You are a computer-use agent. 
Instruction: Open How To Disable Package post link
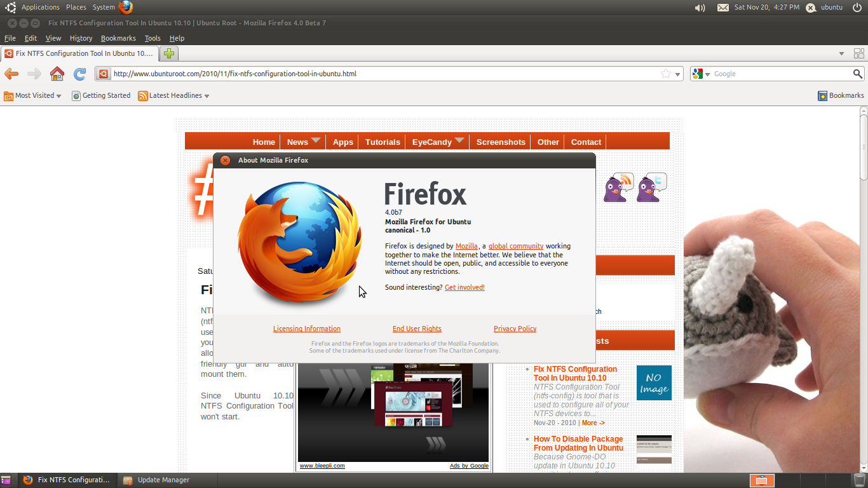578,443
